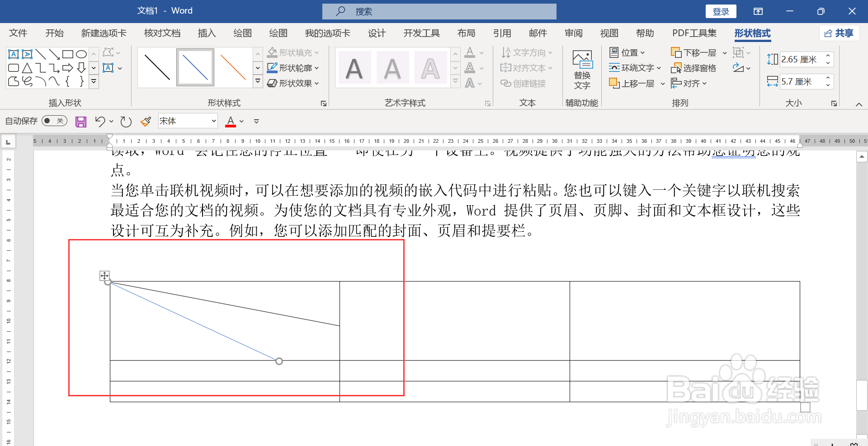Select the left brace shape
The width and height of the screenshot is (868, 446).
click(x=68, y=81)
